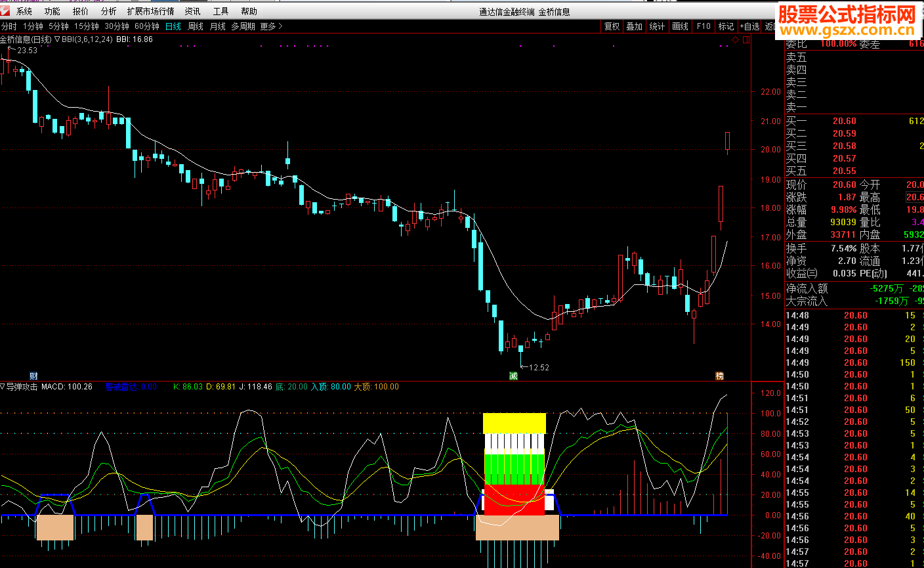Click the 买二 price 20.59 row
The image size is (924, 568).
coord(854,133)
